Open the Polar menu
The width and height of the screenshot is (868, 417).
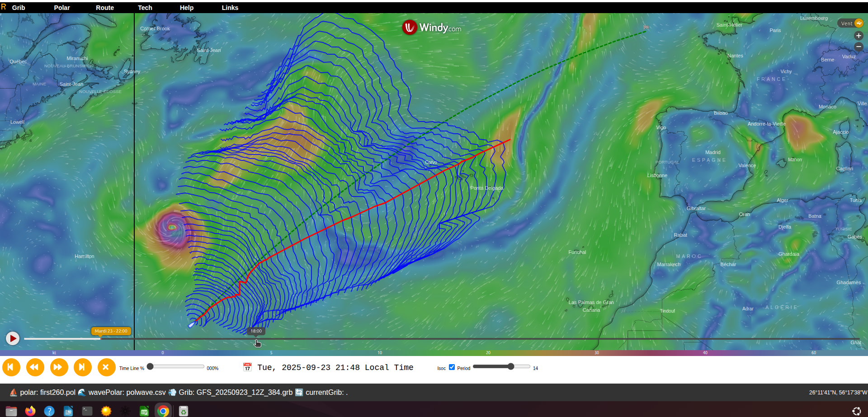[62, 8]
